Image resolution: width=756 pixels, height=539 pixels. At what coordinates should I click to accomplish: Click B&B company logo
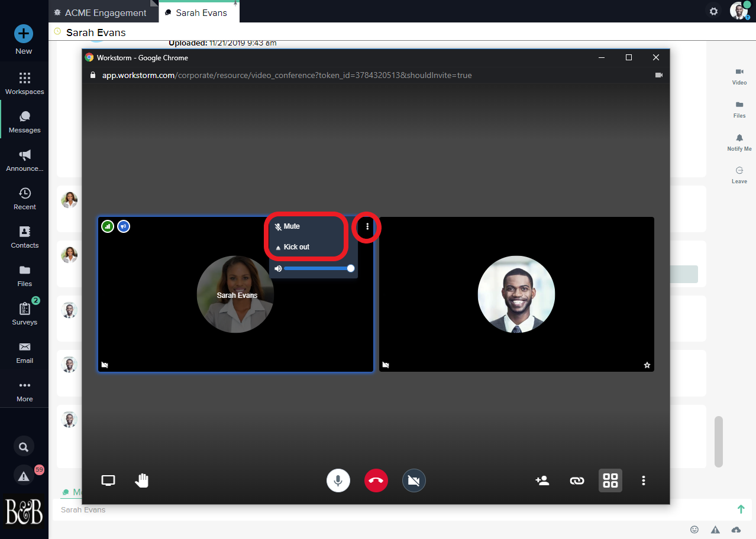pos(24,511)
